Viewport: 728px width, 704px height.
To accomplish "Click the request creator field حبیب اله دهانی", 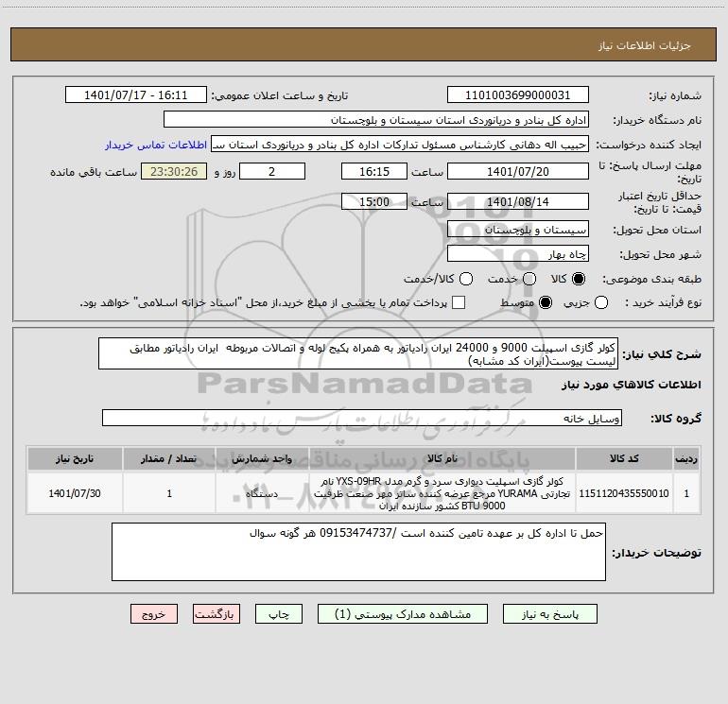I will coord(400,144).
